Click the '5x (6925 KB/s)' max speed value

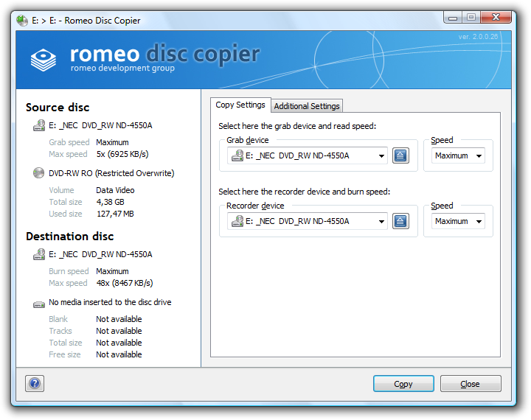(122, 154)
